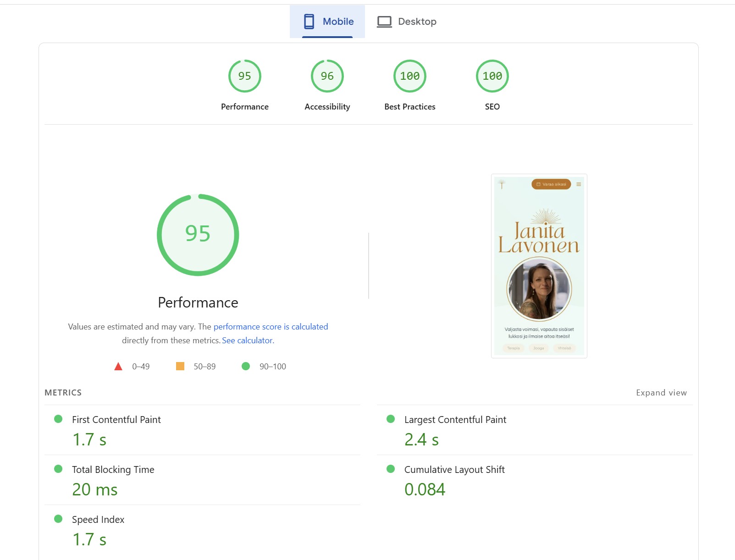This screenshot has width=735, height=560.
Task: Expand the First Contentful Paint metric
Action: [x=116, y=420]
